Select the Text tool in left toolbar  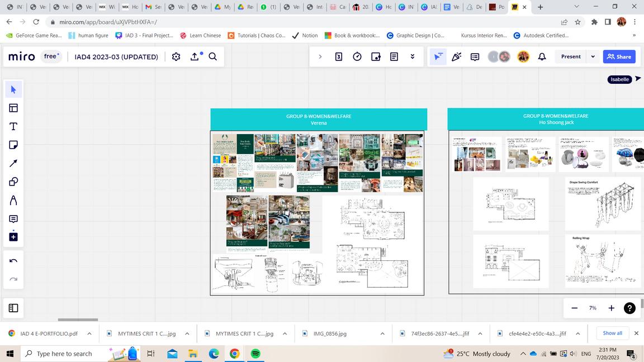point(13,126)
